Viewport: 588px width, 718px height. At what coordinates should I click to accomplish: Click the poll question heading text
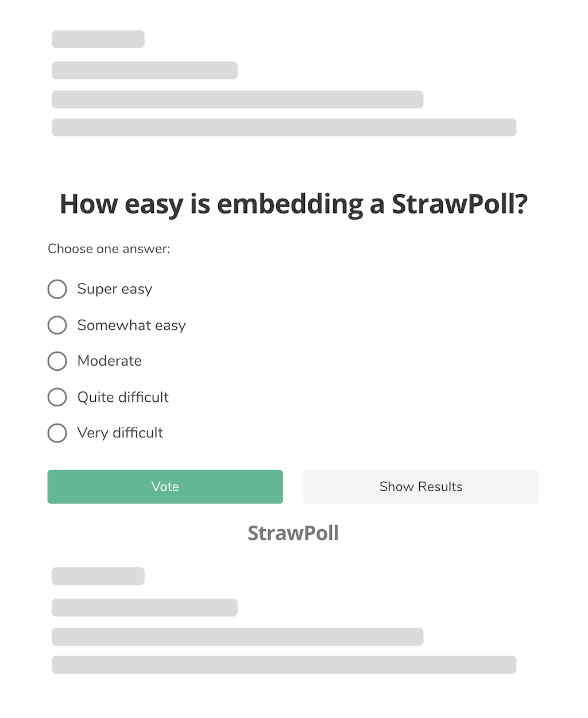(293, 204)
